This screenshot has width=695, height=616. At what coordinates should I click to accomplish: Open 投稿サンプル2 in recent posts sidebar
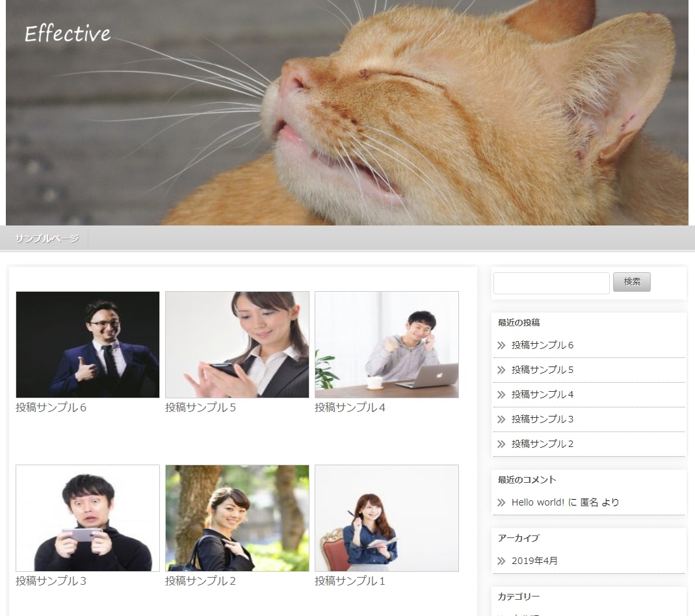542,444
